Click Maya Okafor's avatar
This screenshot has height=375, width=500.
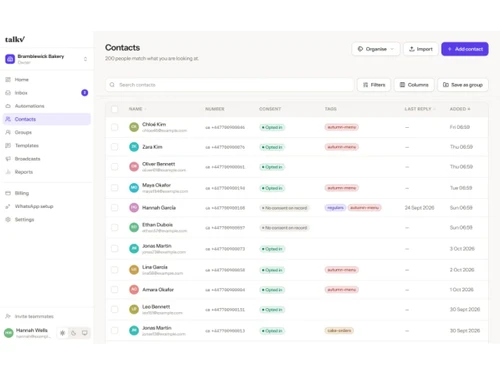[x=134, y=188]
